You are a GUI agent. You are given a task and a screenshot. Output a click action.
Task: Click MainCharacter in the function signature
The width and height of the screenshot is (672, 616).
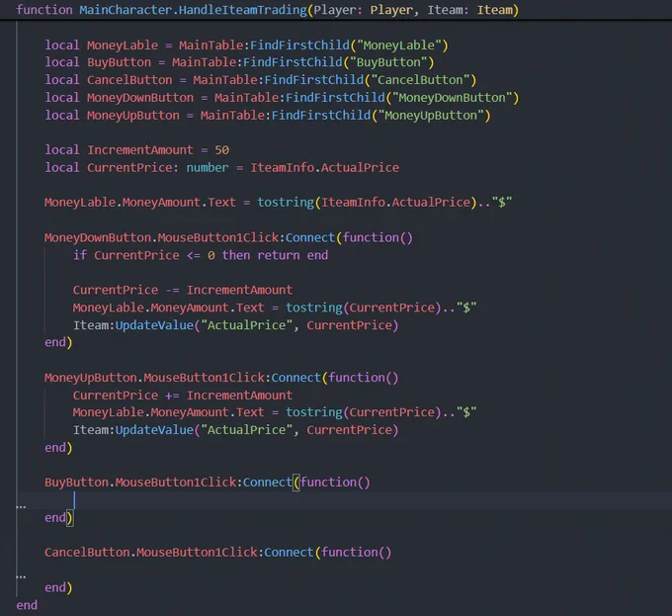point(126,10)
